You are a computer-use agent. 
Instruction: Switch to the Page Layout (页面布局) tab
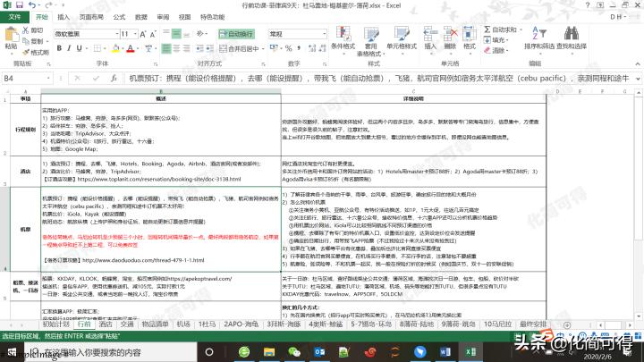[91, 17]
